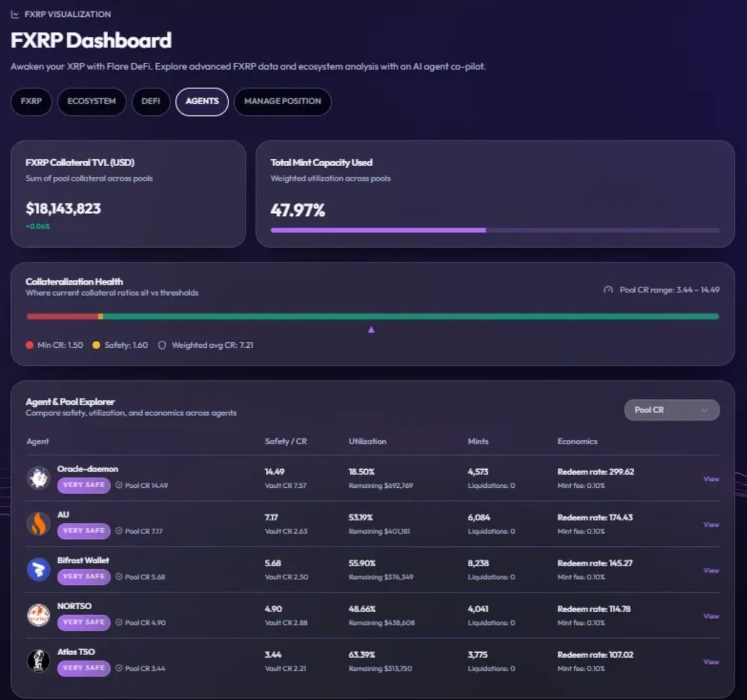Click View on the NORTSO row
The width and height of the screenshot is (747, 700).
[711, 616]
